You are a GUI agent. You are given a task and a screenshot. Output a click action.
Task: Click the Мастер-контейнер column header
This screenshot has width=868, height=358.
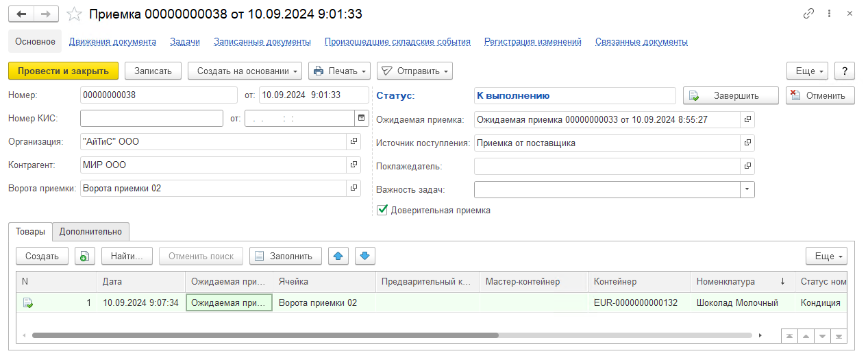(x=534, y=281)
